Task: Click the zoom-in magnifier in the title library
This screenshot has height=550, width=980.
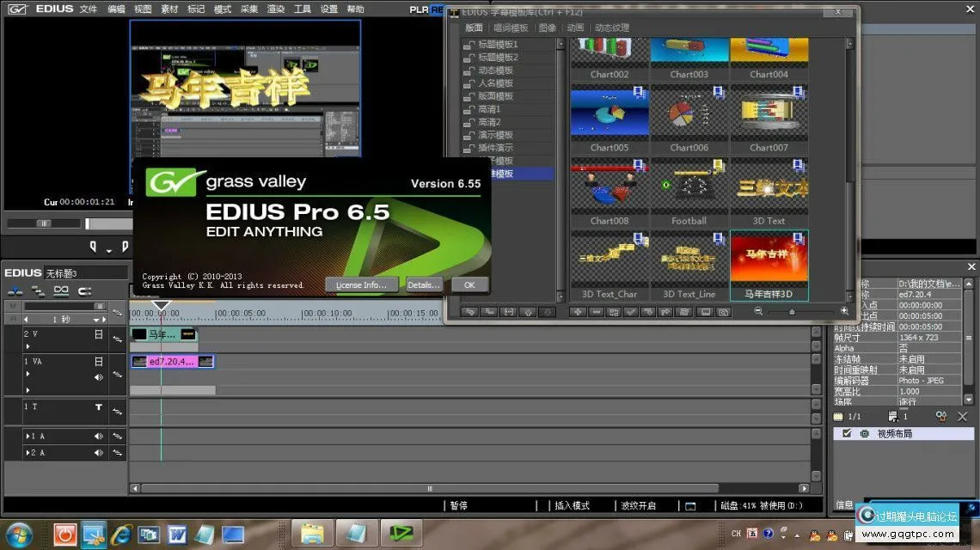Action: pos(844,311)
